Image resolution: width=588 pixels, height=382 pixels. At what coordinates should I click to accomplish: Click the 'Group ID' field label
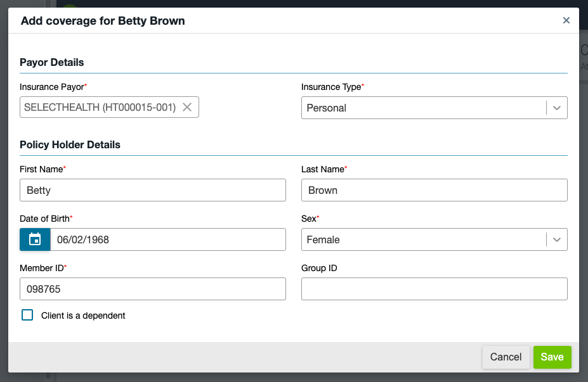tap(319, 268)
